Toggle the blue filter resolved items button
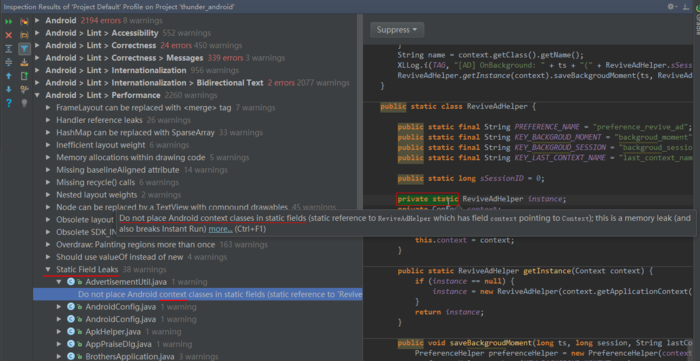 pyautogui.click(x=25, y=49)
